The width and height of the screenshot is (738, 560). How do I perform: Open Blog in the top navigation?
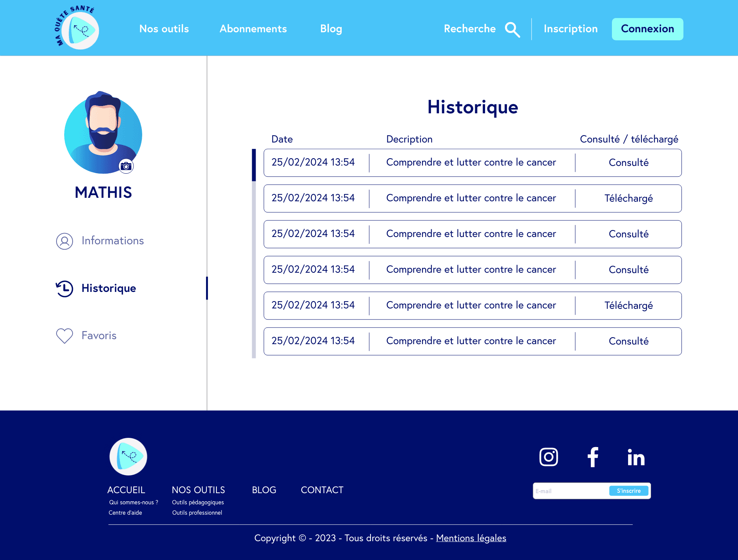[x=331, y=29]
